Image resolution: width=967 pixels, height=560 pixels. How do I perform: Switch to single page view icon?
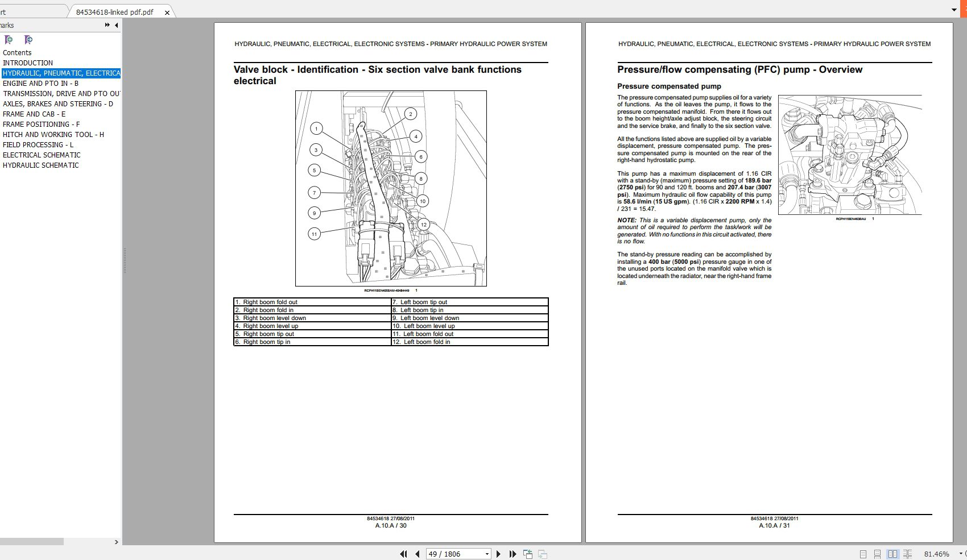click(863, 553)
